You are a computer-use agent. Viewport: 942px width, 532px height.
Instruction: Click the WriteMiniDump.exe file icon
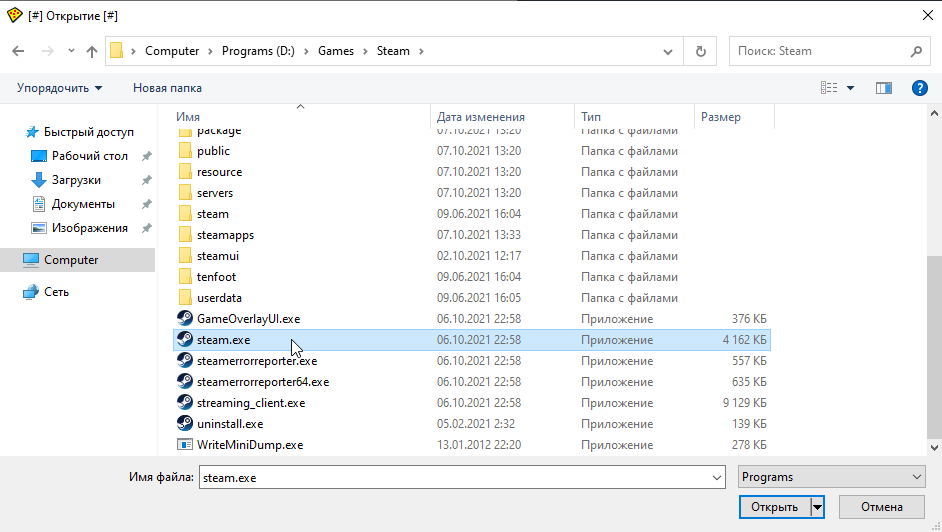tap(185, 444)
